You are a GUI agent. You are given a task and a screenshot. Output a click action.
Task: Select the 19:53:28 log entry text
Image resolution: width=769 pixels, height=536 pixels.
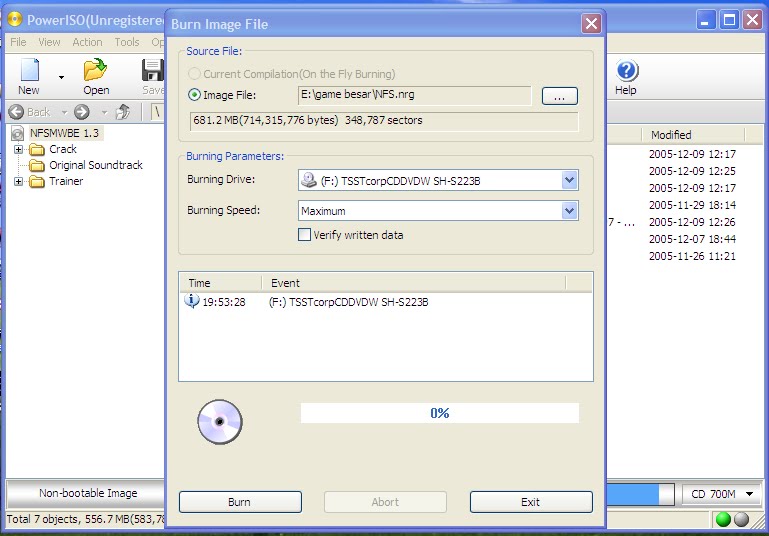[x=348, y=302]
